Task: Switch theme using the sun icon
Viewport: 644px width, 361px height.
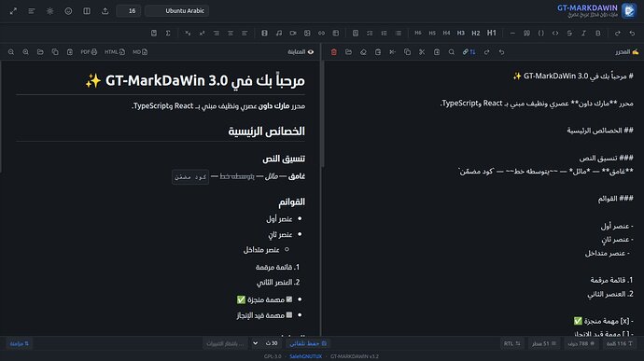Action: pyautogui.click(x=50, y=11)
